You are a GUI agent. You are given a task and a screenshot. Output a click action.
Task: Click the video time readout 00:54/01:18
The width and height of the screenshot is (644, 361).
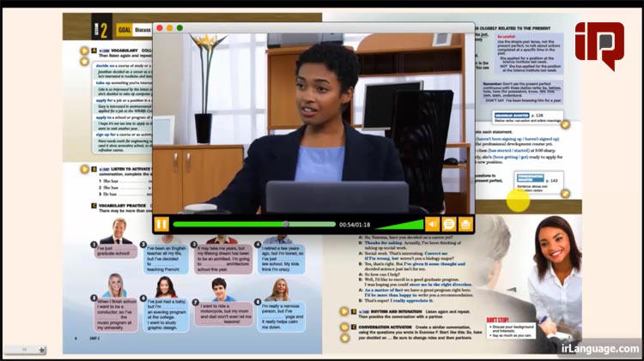coord(355,225)
